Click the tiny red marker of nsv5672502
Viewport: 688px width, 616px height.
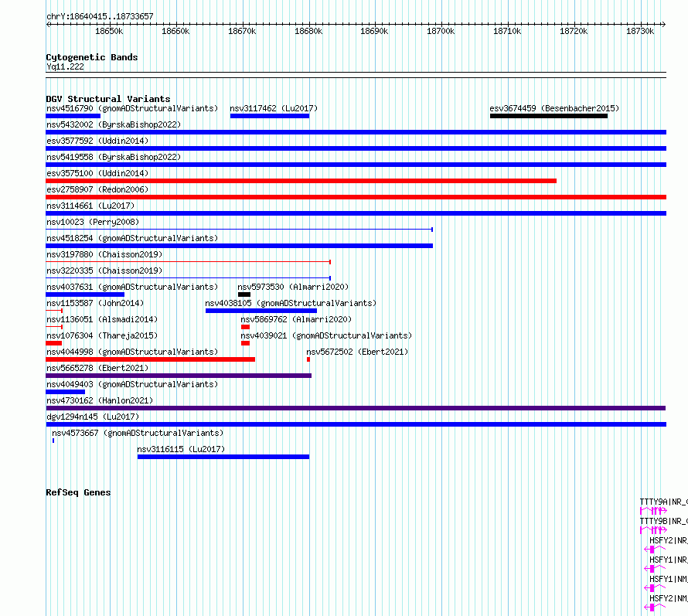[308, 359]
